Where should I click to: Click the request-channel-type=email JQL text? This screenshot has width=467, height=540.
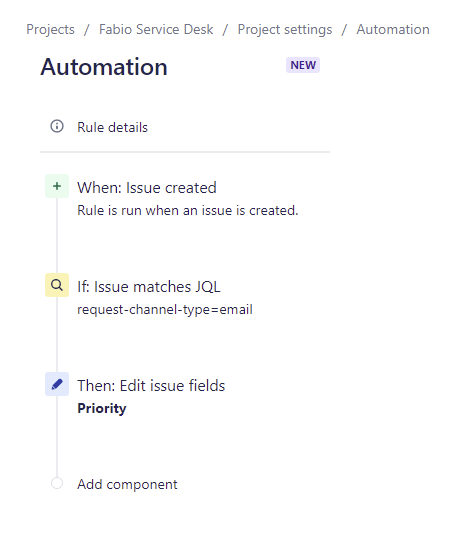(x=165, y=309)
